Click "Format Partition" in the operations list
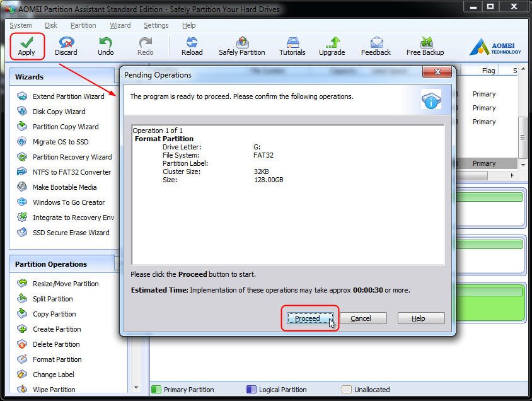 point(164,139)
